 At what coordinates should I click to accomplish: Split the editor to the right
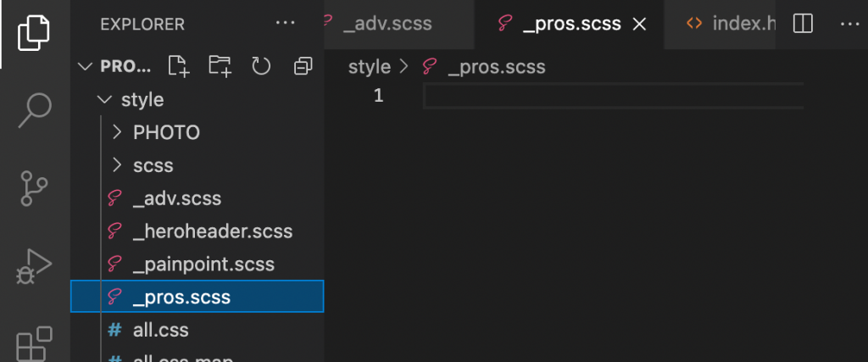click(802, 24)
